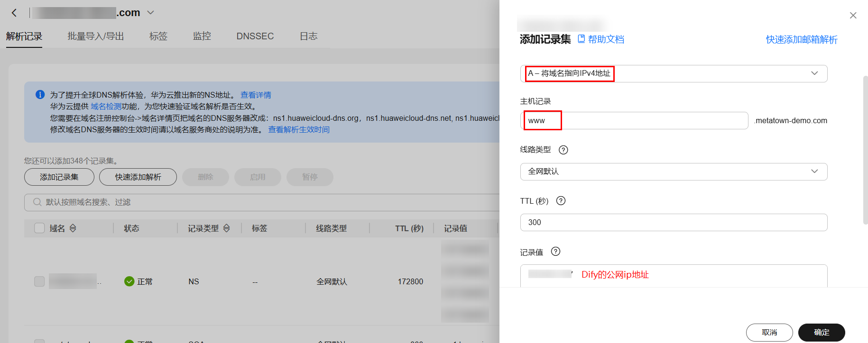Open the 查看解析生效时间 link

coord(299,129)
